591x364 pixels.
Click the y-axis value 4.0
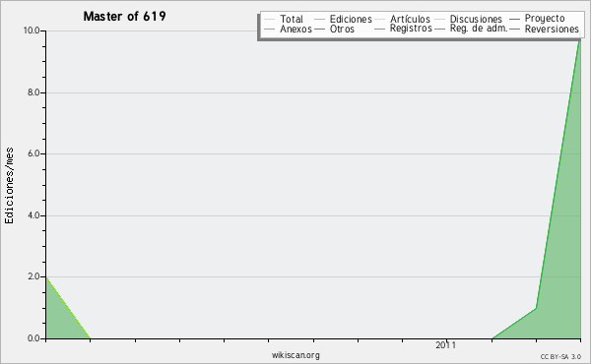[33, 215]
